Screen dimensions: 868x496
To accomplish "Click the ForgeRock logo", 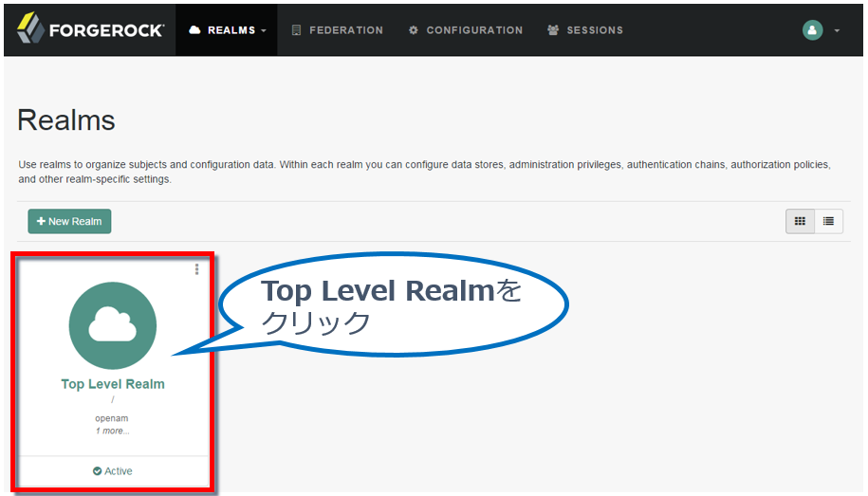I will [90, 28].
